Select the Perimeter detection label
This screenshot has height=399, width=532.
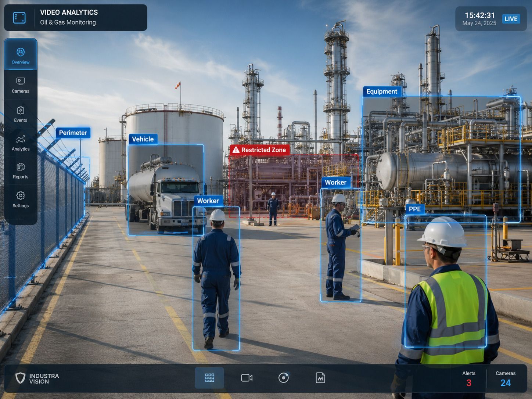click(x=73, y=133)
